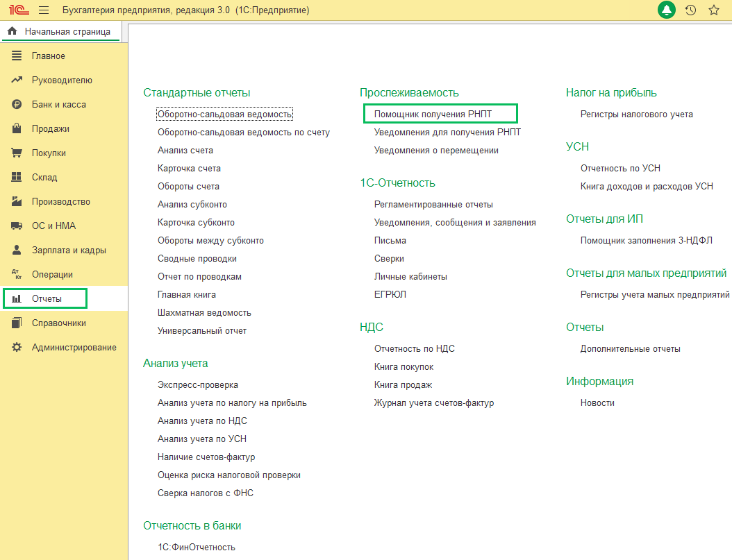Open Обороты счета report
The height and width of the screenshot is (560, 732).
pos(188,187)
